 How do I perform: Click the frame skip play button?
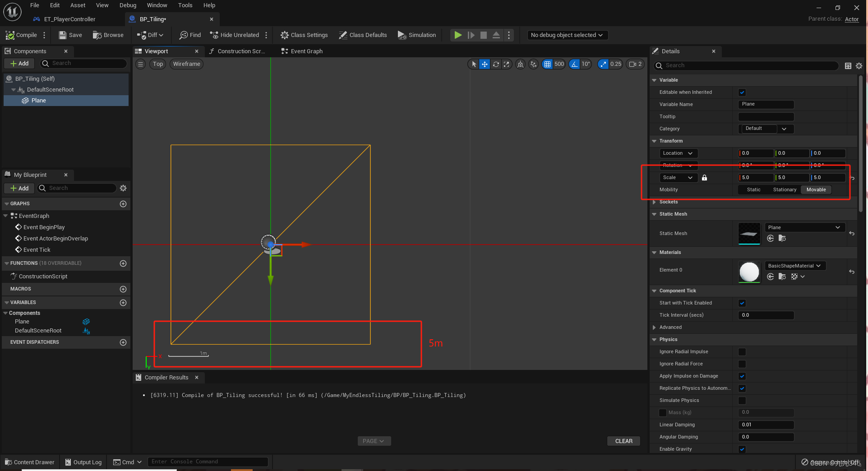pos(471,35)
